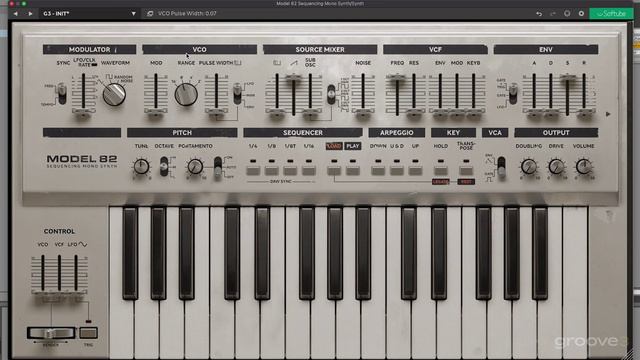Viewport: 640px width, 360px height.
Task: Turn the Pitch TUNE knob
Action: coord(141,167)
